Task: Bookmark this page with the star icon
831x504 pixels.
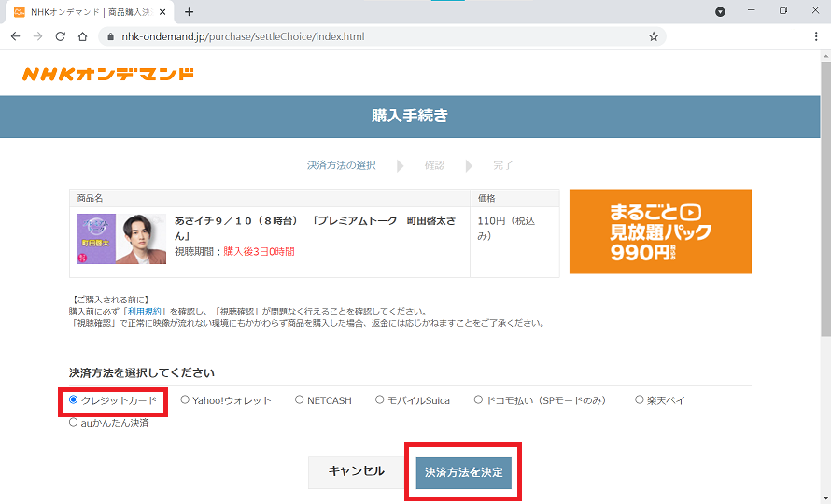Action: [654, 36]
